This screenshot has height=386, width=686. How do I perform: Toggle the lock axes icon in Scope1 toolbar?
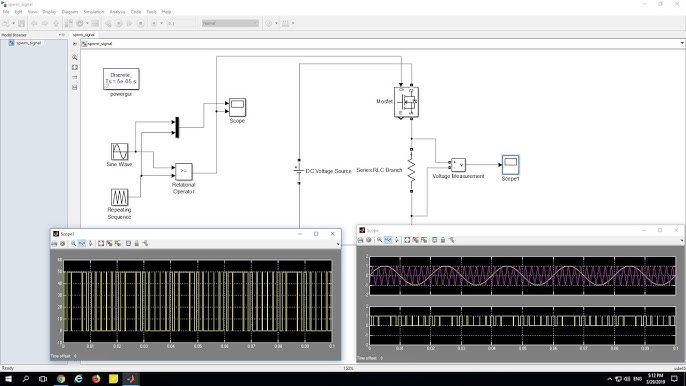pos(136,243)
